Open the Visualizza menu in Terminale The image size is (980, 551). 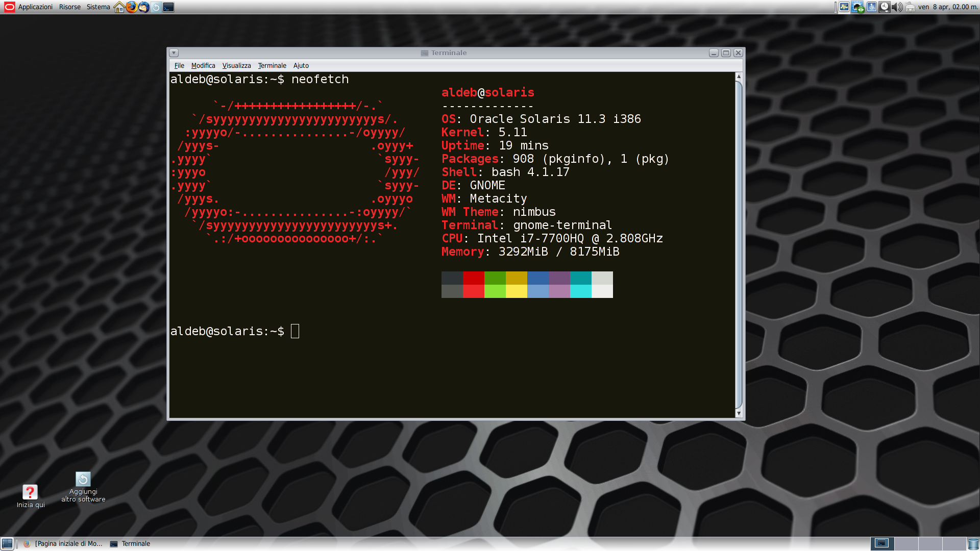pos(236,66)
